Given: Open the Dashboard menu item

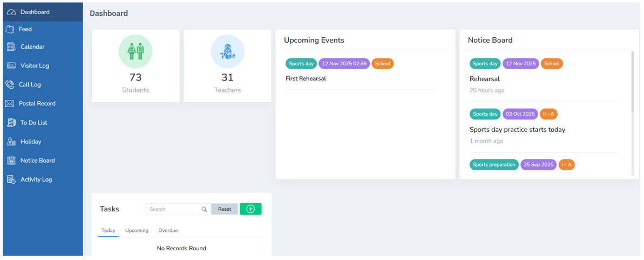Looking at the screenshot, I should (x=43, y=12).
